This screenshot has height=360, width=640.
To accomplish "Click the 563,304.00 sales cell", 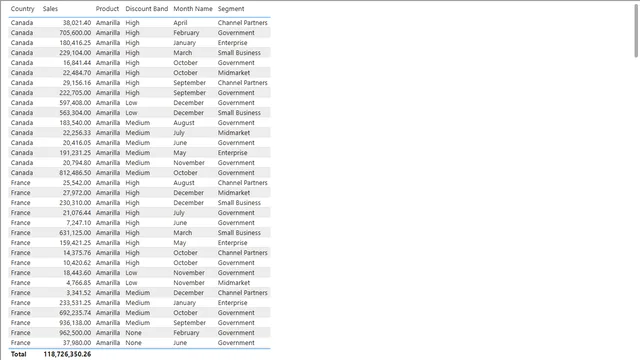I will coord(75,113).
